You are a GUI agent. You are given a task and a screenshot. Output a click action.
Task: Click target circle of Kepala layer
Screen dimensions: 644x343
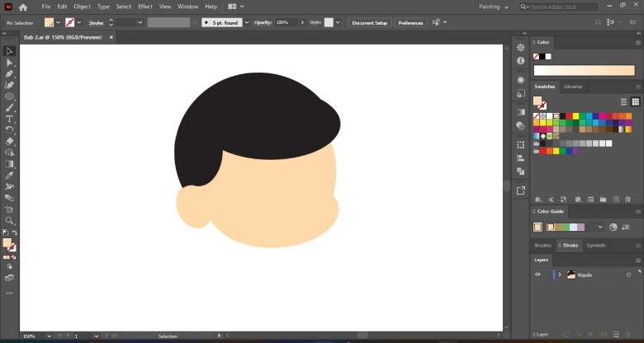click(628, 275)
